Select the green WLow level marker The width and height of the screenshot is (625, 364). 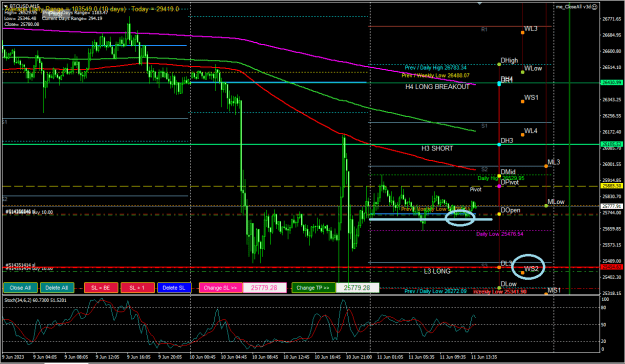tap(523, 72)
